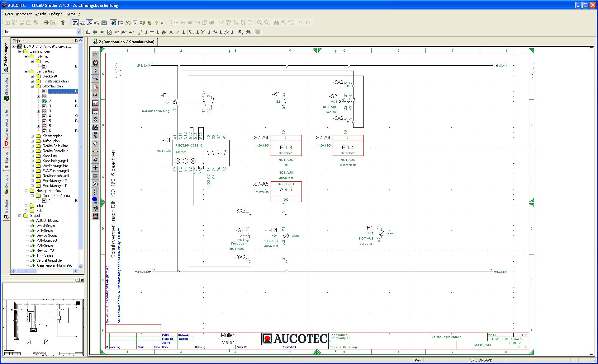Toggle the drawing editor mode button

click(113, 23)
